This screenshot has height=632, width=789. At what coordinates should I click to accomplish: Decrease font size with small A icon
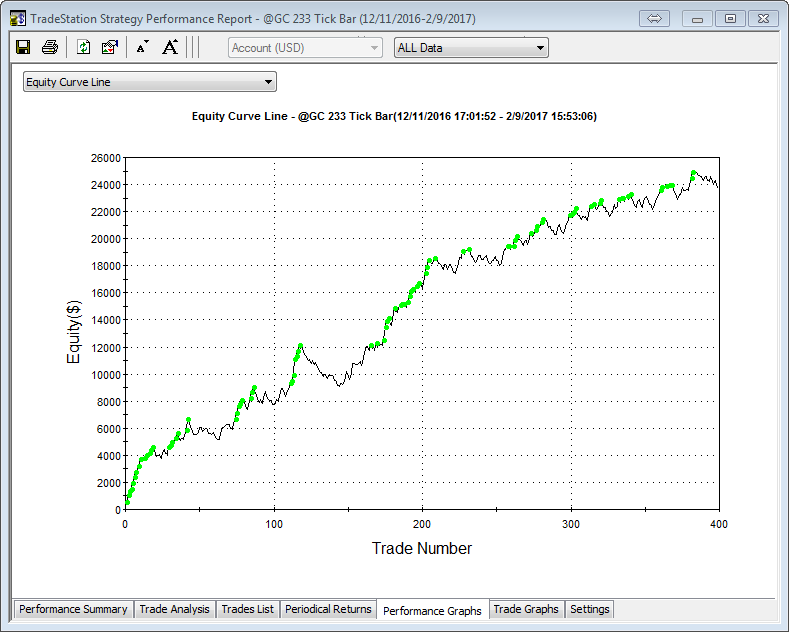[142, 47]
